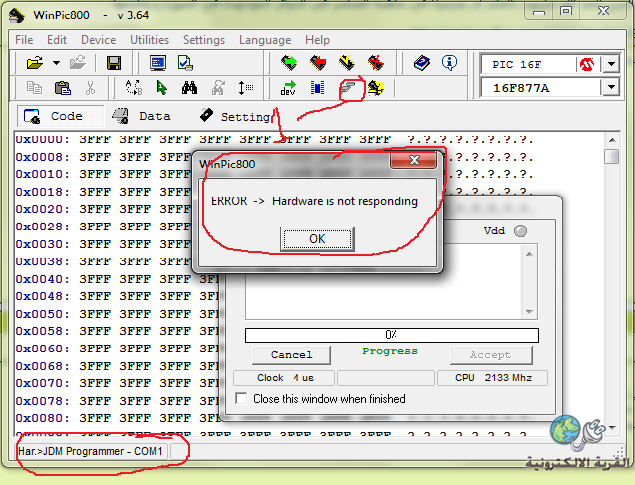Click the Hardware is not responding message
Viewport: 635px width, 485px height.
[x=345, y=201]
